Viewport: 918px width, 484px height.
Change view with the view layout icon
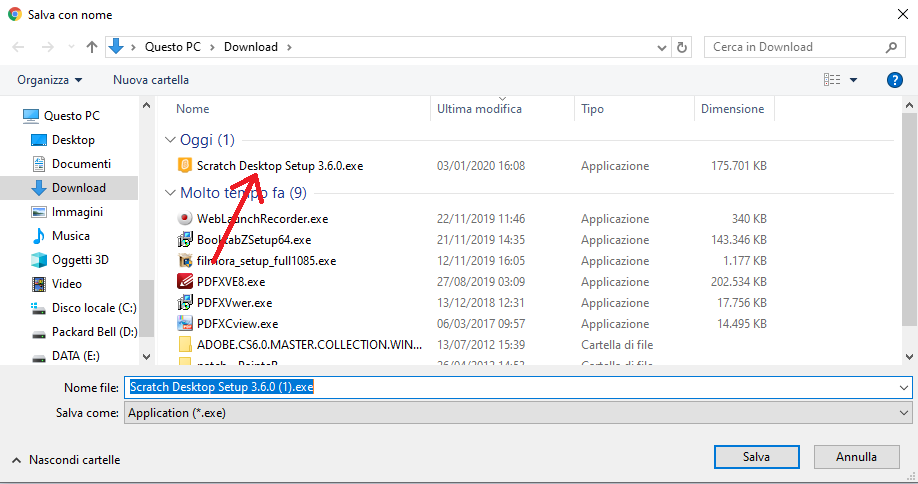[x=832, y=80]
